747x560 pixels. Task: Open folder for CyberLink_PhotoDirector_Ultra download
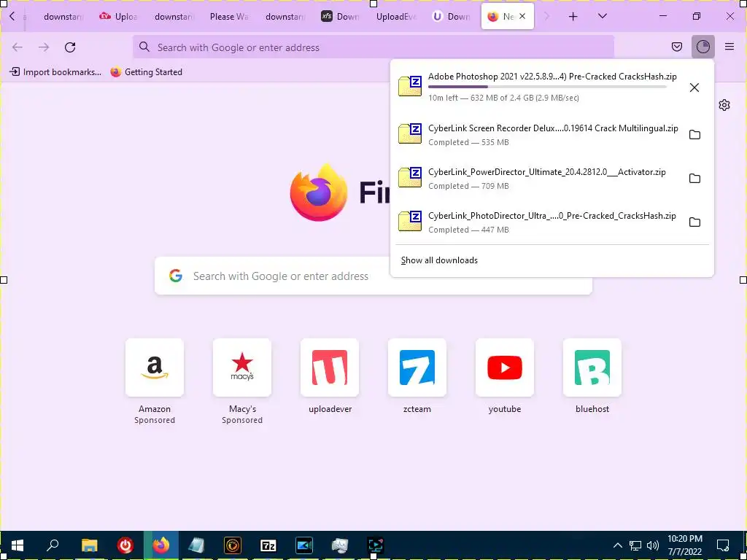pos(694,222)
